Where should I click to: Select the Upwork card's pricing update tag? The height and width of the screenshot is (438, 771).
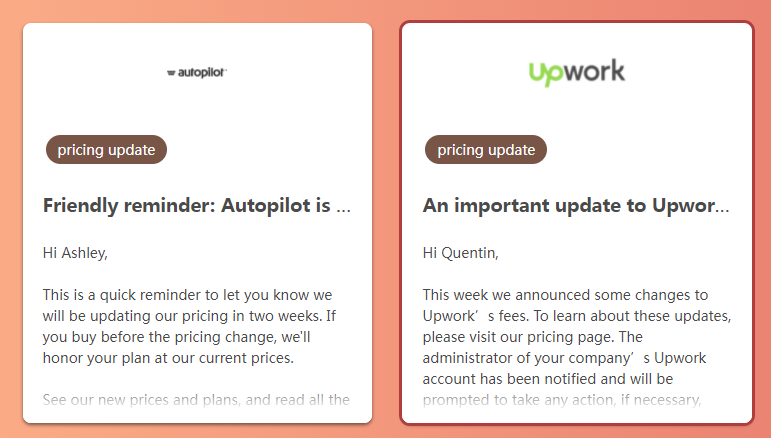pyautogui.click(x=486, y=149)
